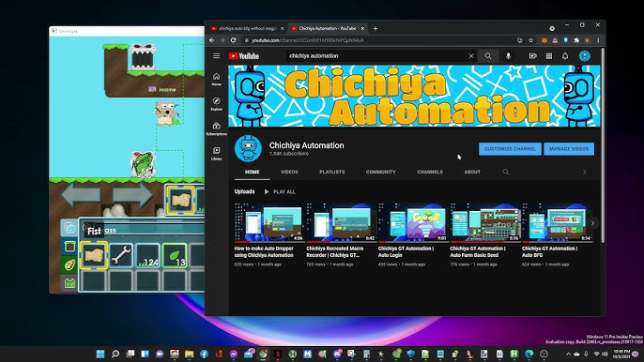This screenshot has width=644, height=362.
Task: Open Explore in YouTube sidebar
Action: click(x=217, y=104)
